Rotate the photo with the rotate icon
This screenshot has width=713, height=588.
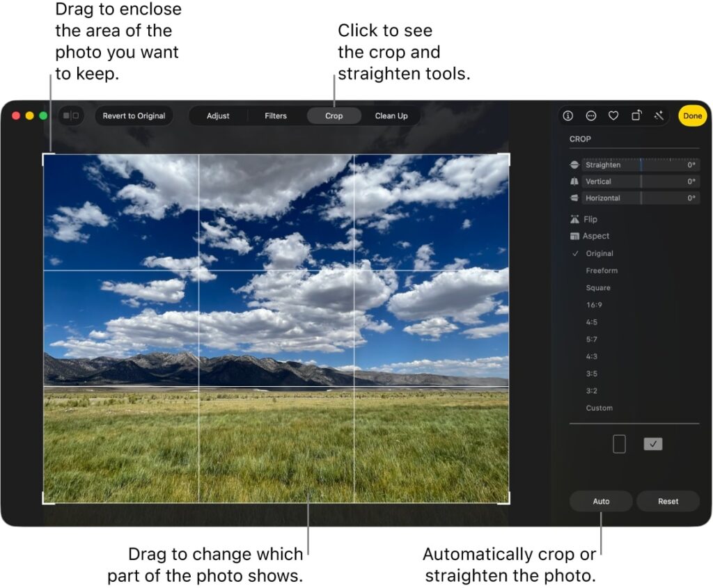click(x=635, y=116)
